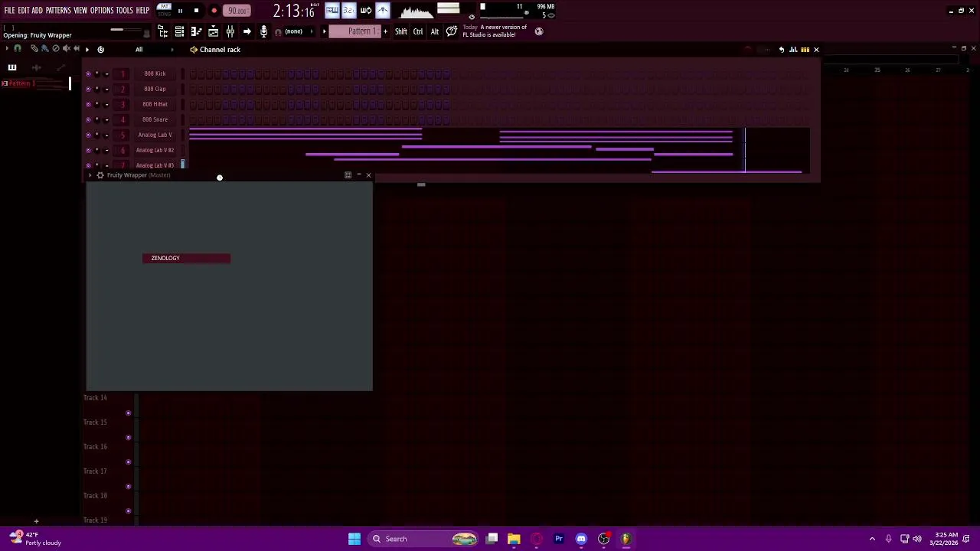Click the magnet snap icon in playlist toolbar
This screenshot has height=551, width=980.
(x=18, y=49)
